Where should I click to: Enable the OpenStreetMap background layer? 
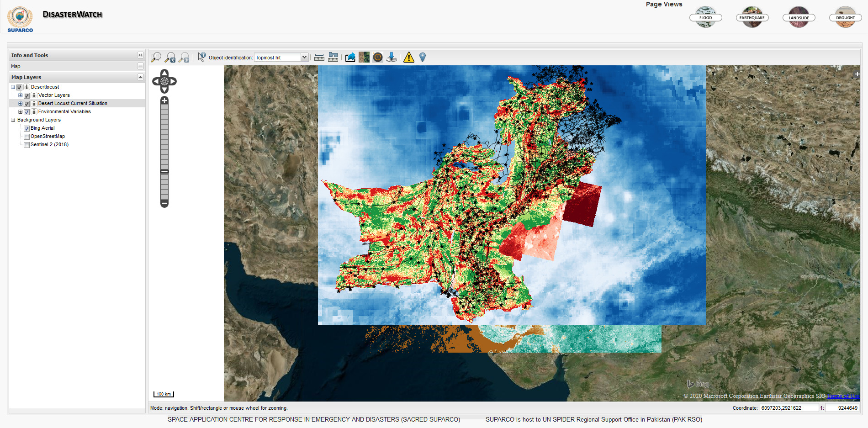pos(27,137)
